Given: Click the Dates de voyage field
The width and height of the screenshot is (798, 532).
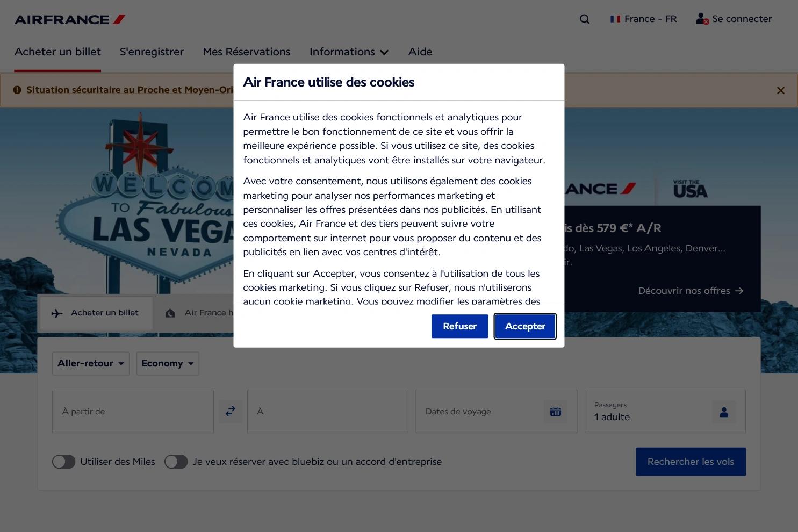Looking at the screenshot, I should 496,412.
